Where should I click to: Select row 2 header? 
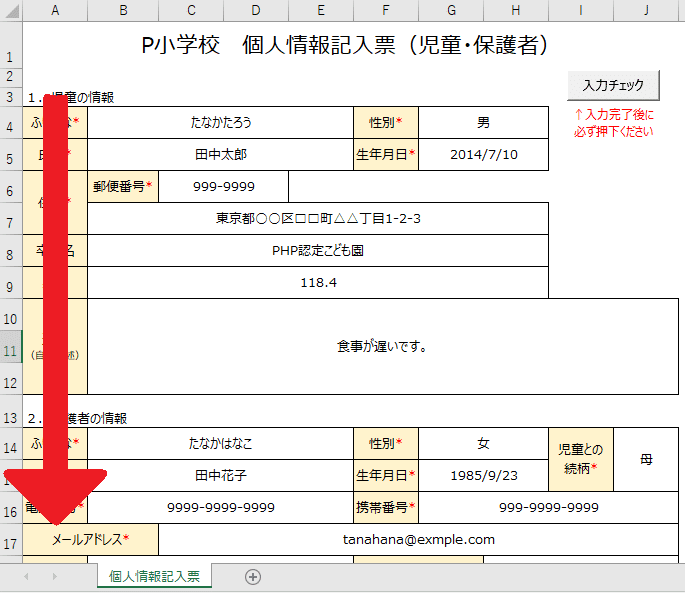coord(10,76)
